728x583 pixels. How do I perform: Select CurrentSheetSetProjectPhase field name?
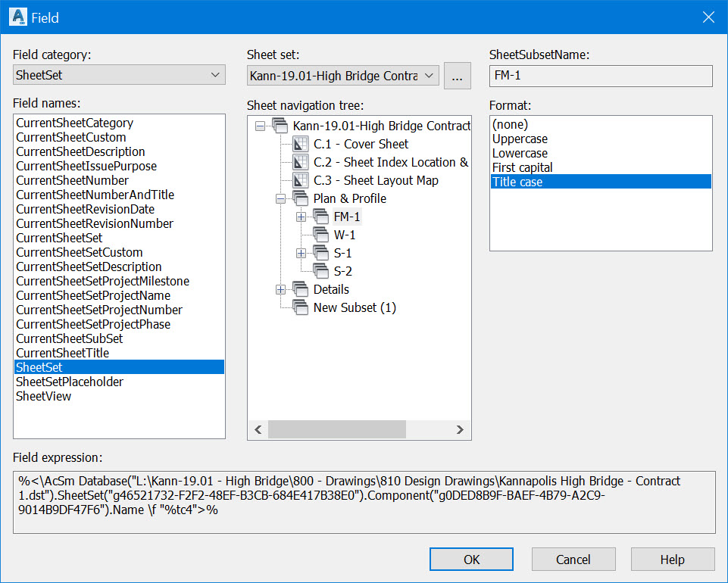[x=120, y=325]
